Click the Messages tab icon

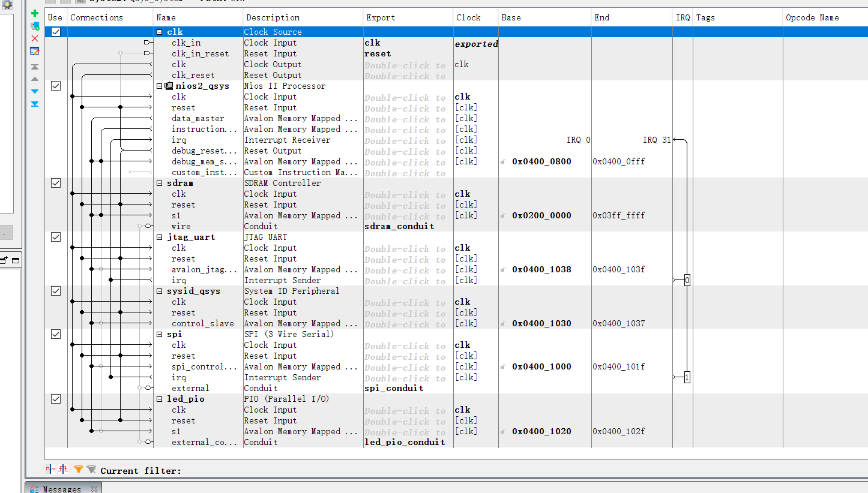pos(34,489)
